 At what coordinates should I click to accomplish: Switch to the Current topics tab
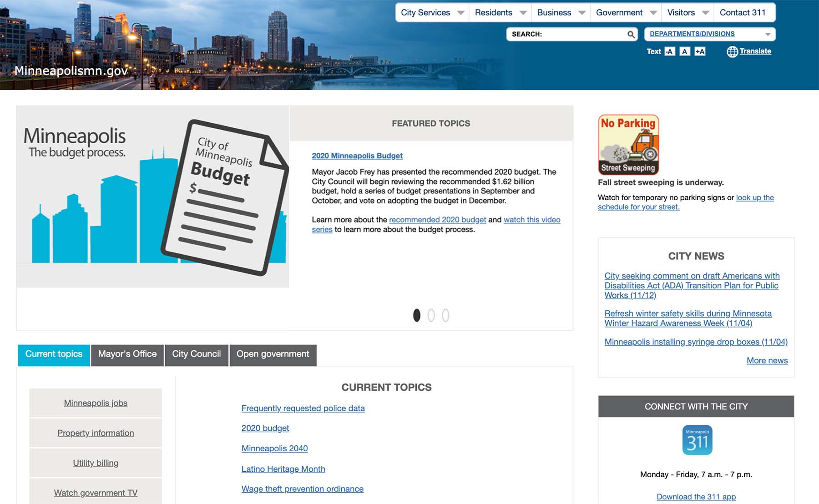(x=54, y=355)
